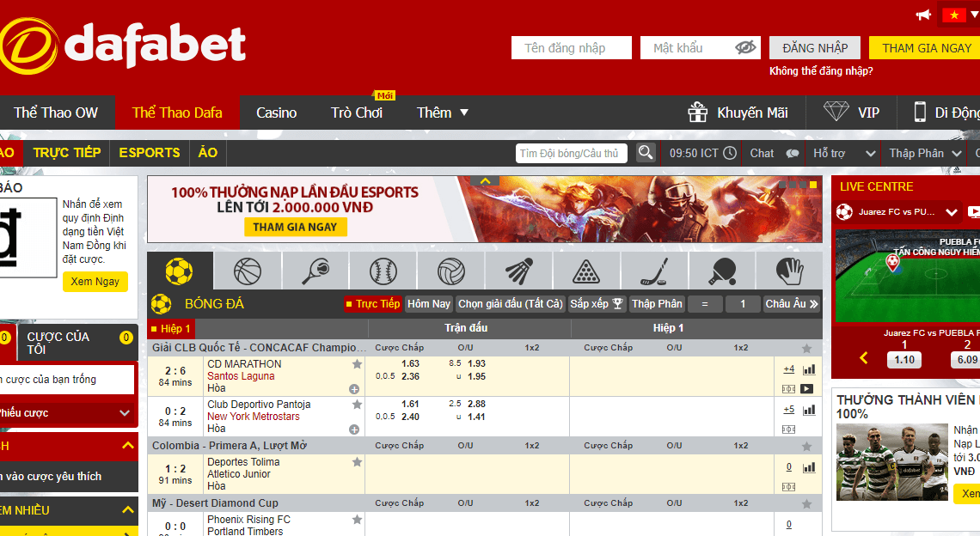Screen dimensions: 980x536
Task: Select the billiards rack sport icon
Action: click(x=586, y=271)
